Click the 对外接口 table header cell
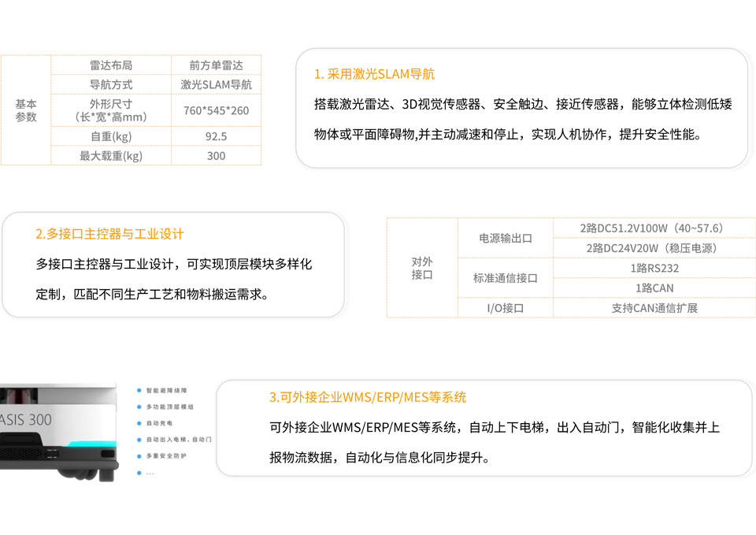This screenshot has height=535, width=756. click(x=422, y=268)
